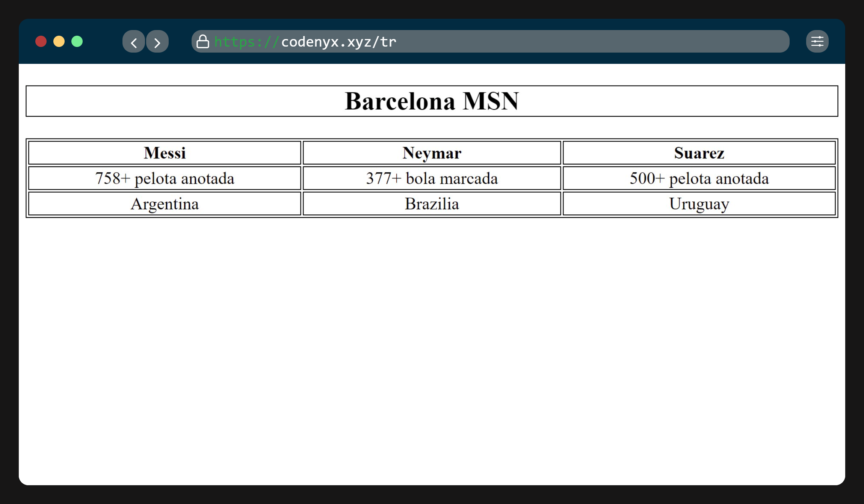Click the yellow minimize window dot
Image resolution: width=864 pixels, height=504 pixels.
59,41
